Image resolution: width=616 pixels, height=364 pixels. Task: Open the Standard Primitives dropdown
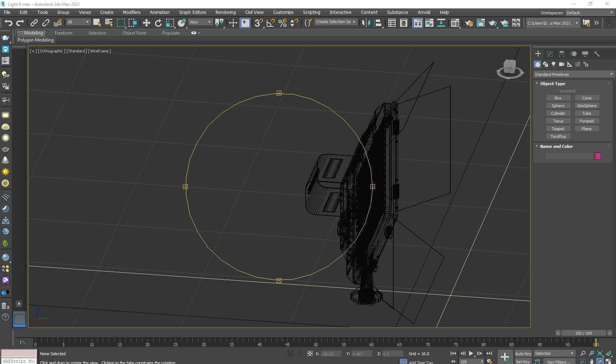pyautogui.click(x=573, y=74)
